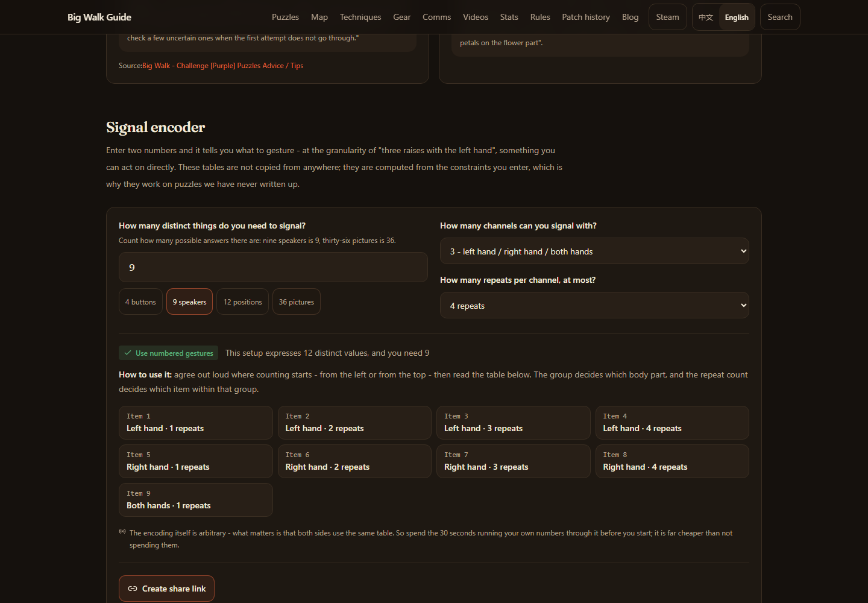Follow the Challenge [Purple] Puzzles Advice source link
The image size is (868, 603).
coord(223,66)
